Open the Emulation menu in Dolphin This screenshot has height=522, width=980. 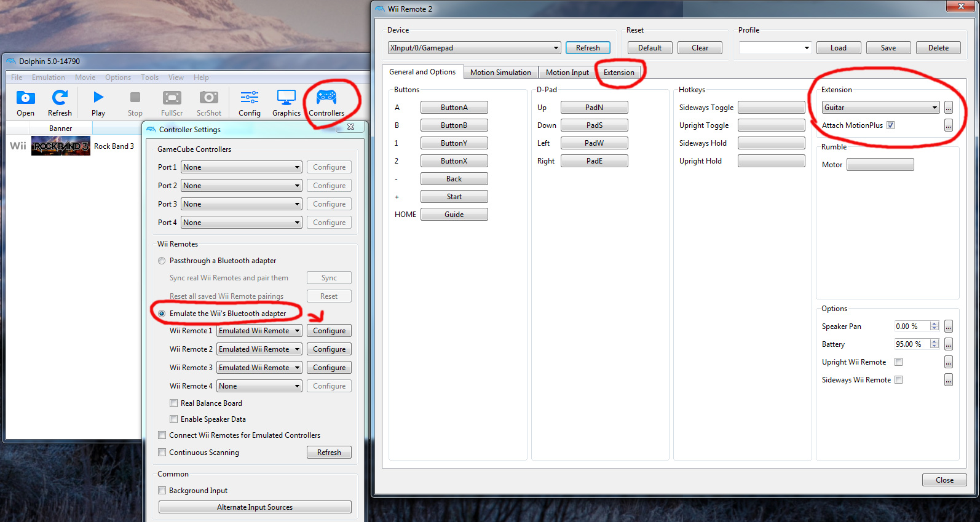49,77
